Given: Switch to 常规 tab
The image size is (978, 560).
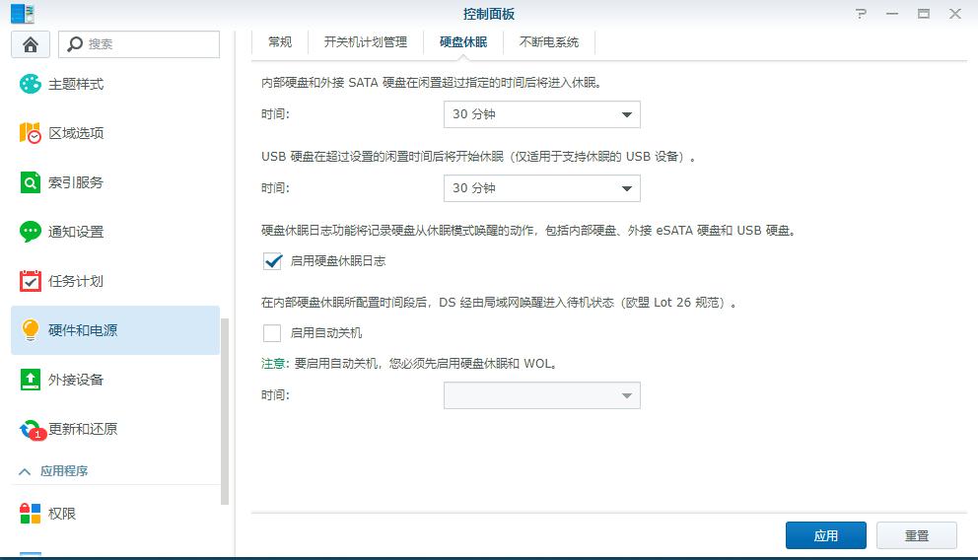Looking at the screenshot, I should (x=279, y=42).
